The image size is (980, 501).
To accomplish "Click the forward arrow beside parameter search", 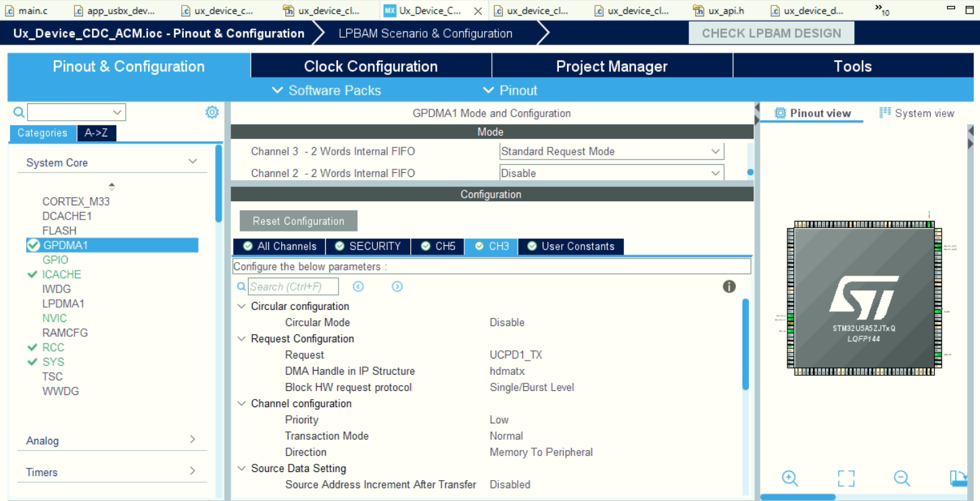I will pos(397,286).
